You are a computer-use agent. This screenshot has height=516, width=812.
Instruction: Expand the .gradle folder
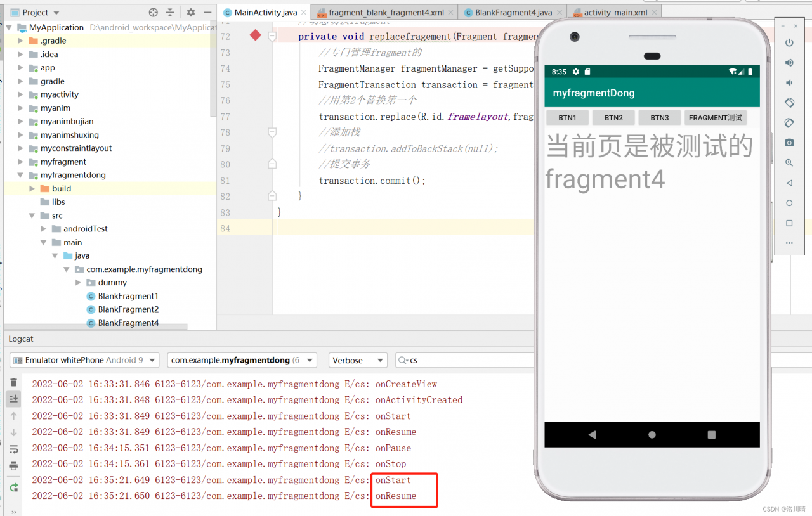20,41
